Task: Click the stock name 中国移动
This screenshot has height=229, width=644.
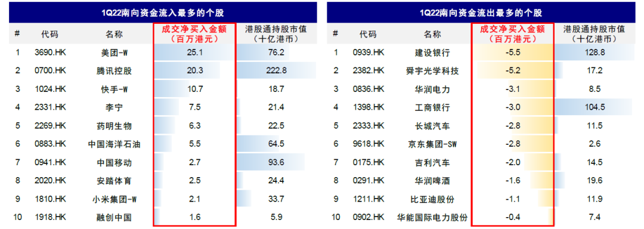Action: [x=114, y=163]
